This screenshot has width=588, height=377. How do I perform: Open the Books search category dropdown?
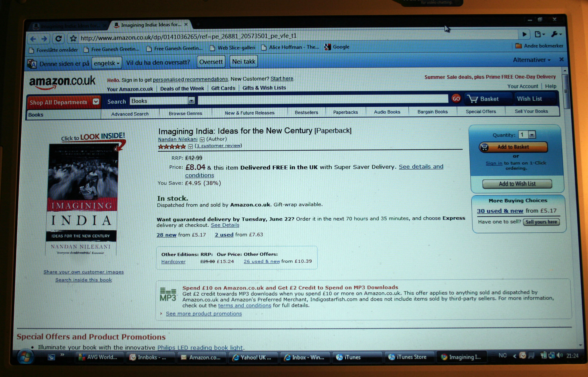point(191,101)
